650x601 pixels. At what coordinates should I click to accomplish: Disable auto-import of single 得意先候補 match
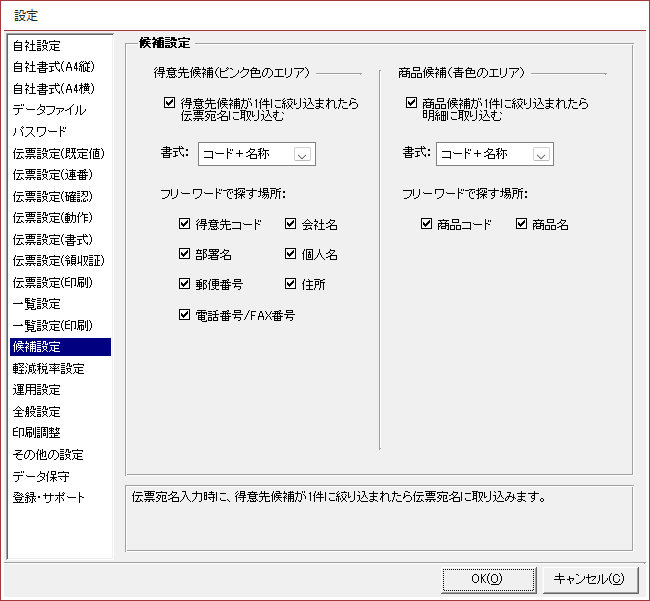(170, 102)
